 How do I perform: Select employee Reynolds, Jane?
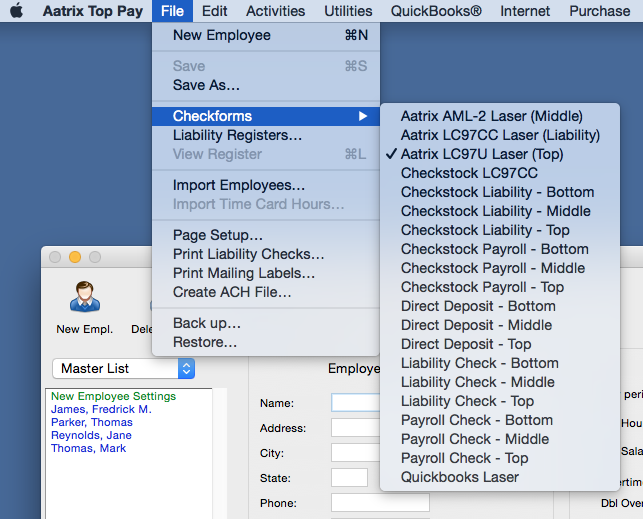(91, 435)
